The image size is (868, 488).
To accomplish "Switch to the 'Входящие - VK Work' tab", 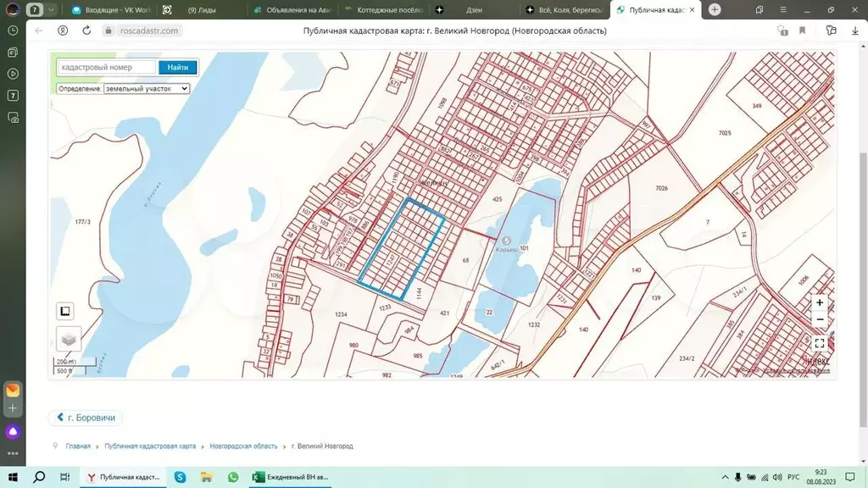I will point(110,10).
